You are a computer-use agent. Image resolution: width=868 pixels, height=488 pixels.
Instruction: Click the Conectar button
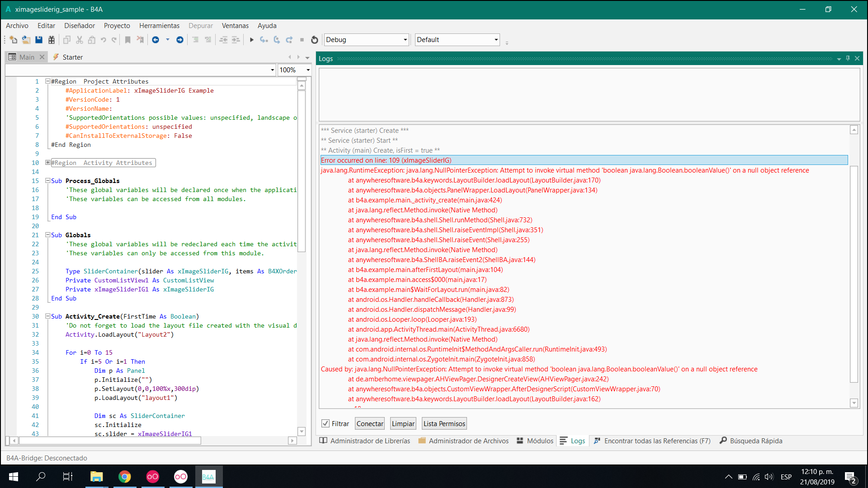tap(369, 423)
